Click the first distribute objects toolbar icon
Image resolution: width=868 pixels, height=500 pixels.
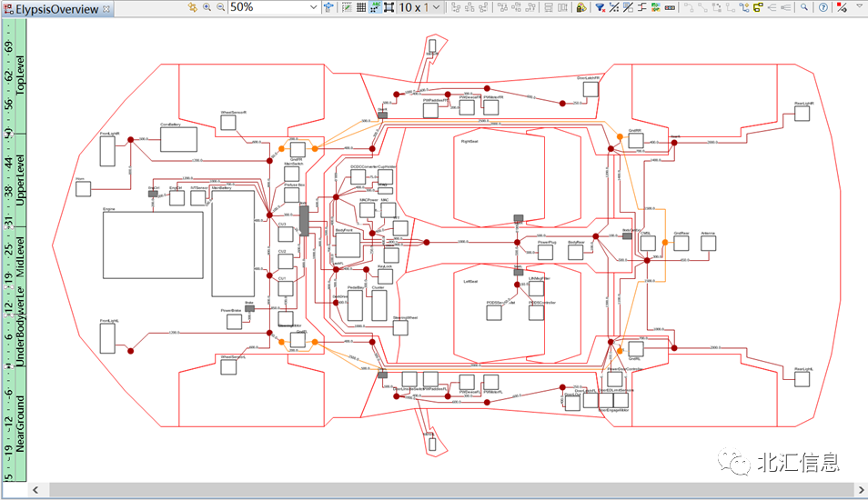coord(502,7)
